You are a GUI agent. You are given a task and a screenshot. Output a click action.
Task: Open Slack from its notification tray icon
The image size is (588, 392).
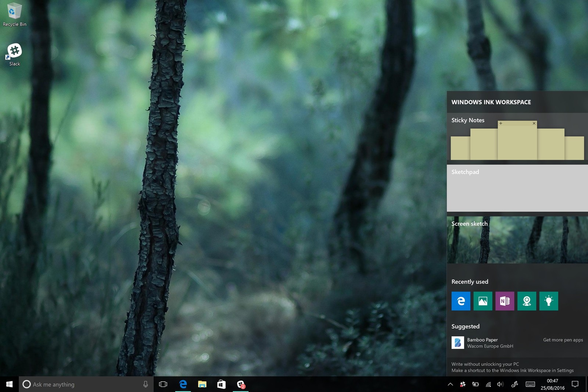click(463, 384)
